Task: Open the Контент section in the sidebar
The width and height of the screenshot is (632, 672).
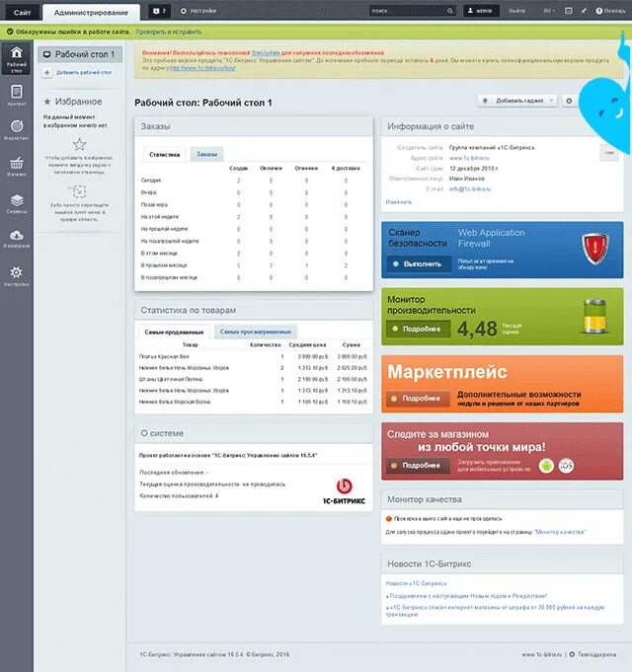Action: 16,95
